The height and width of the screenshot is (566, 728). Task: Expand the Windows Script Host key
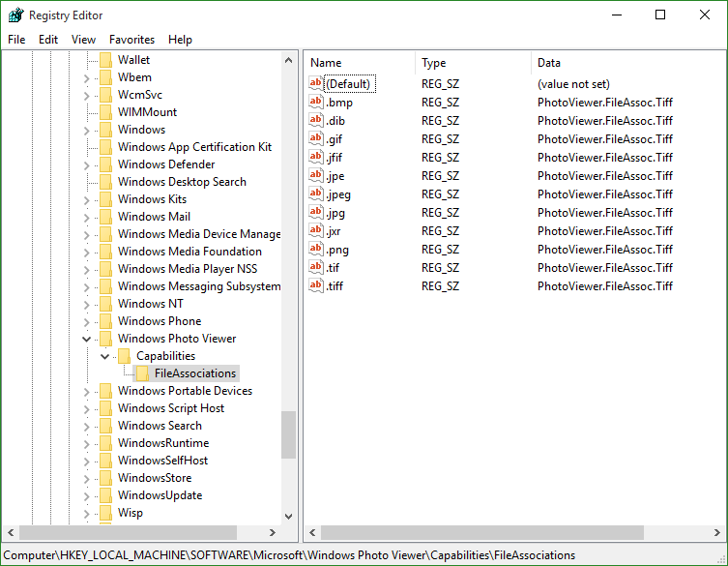pyautogui.click(x=87, y=409)
